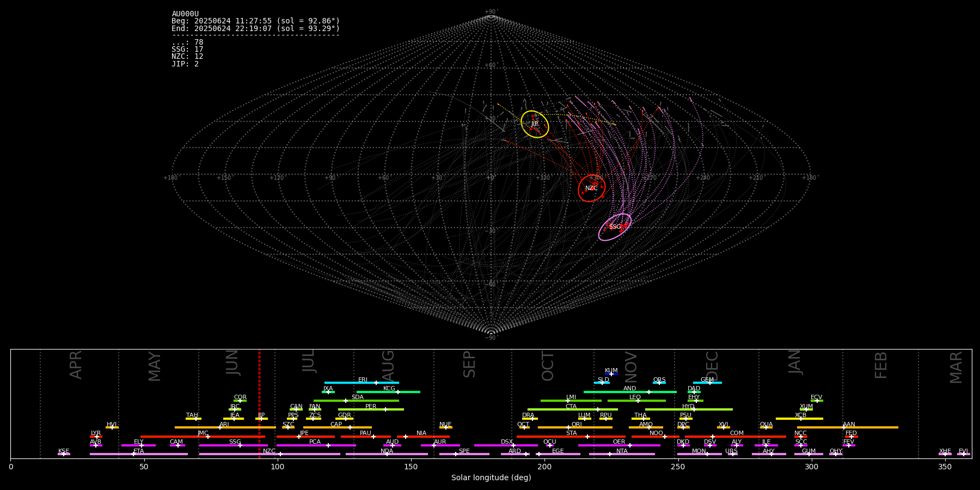Select the LMI shower bar label
980x490 pixels.
(571, 397)
